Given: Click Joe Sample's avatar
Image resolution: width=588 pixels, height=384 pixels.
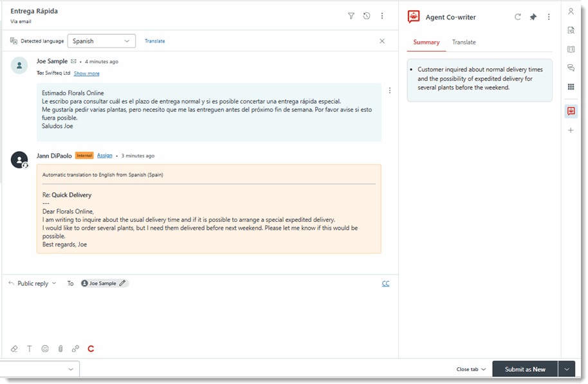Looking at the screenshot, I should click(x=19, y=65).
